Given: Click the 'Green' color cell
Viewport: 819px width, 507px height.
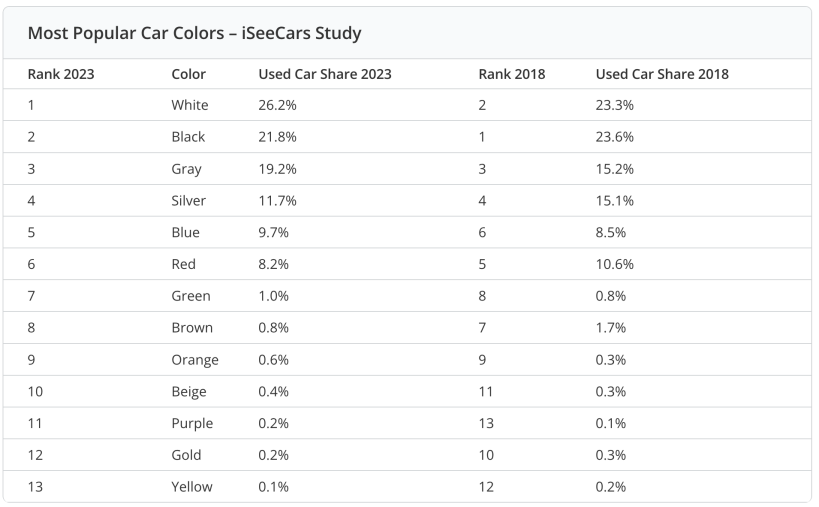Looking at the screenshot, I should coord(191,296).
